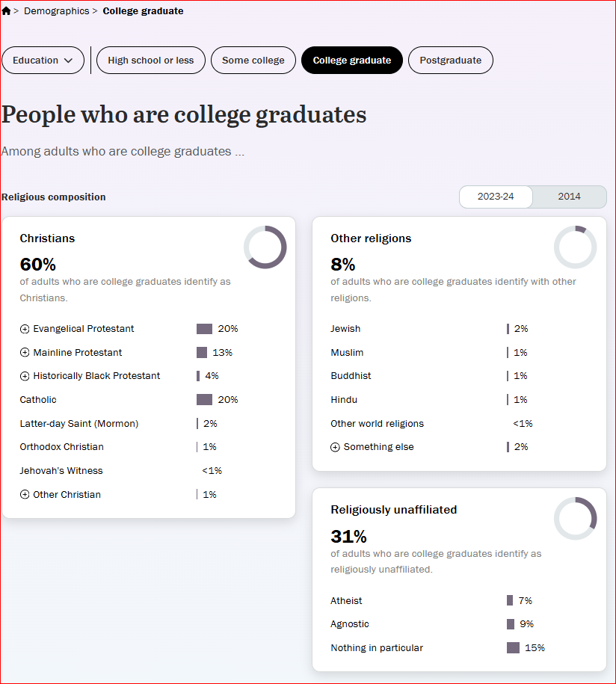Select the College graduate tab
Screen dimensions: 616x684
point(352,61)
